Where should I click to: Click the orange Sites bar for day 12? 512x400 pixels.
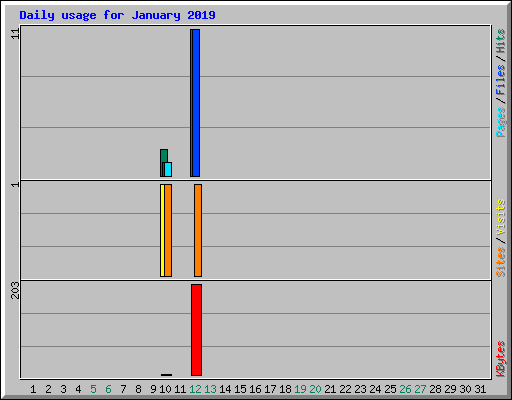click(198, 230)
